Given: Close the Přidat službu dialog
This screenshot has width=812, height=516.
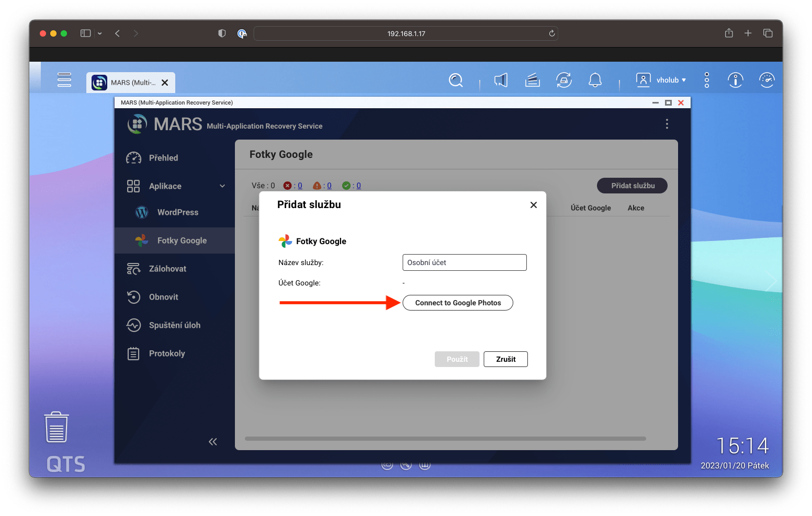Looking at the screenshot, I should (534, 205).
